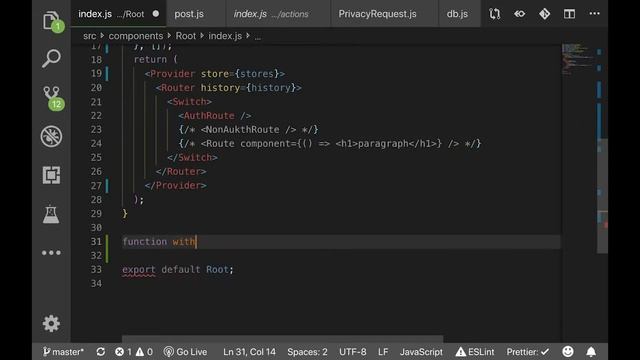Viewport: 640px width, 360px height.
Task: Click 'paragraph' text on line 24
Action: coord(383,144)
